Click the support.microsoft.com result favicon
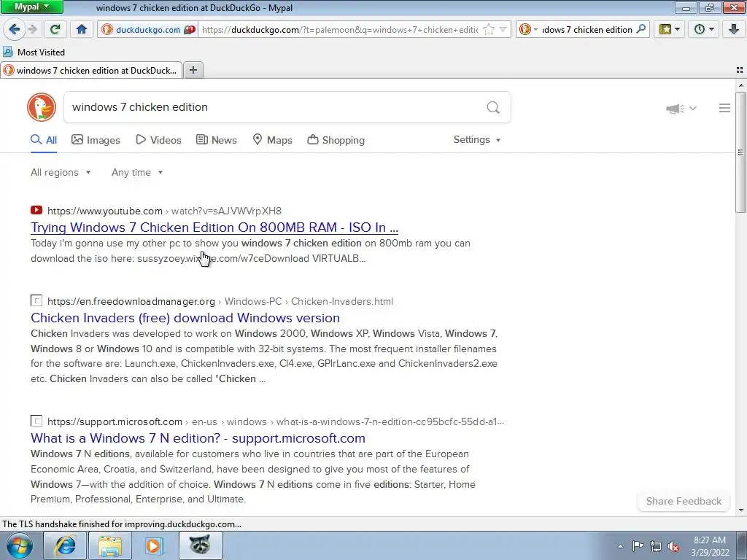The height and width of the screenshot is (560, 747). point(36,421)
